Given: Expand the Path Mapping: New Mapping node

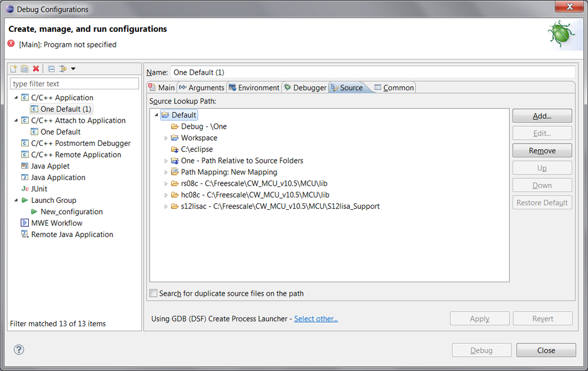Looking at the screenshot, I should tap(166, 172).
